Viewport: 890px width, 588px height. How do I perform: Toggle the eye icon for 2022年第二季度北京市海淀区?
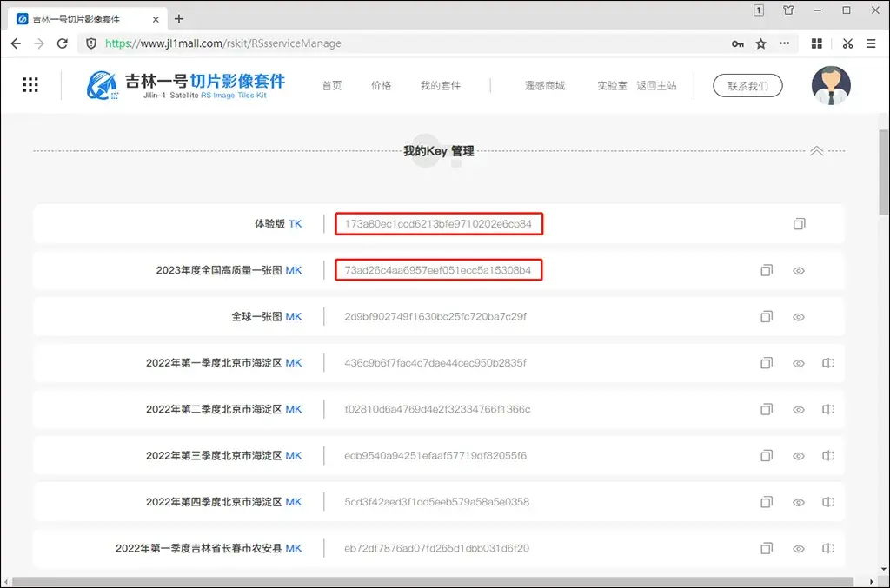[799, 409]
